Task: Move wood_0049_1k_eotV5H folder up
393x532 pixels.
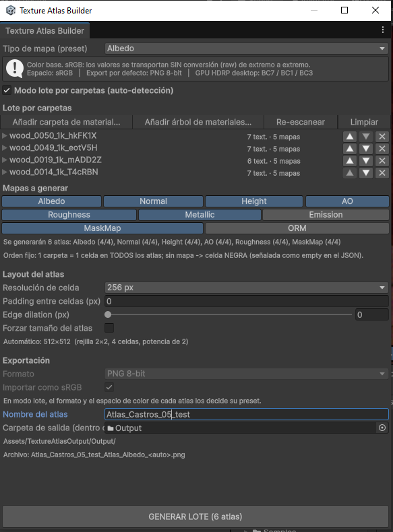Action: pyautogui.click(x=350, y=149)
